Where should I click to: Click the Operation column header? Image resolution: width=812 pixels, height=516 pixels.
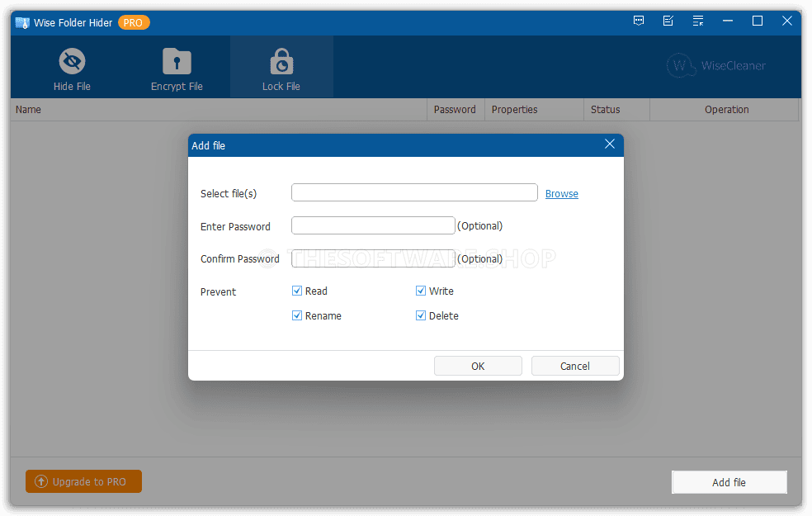(x=724, y=110)
